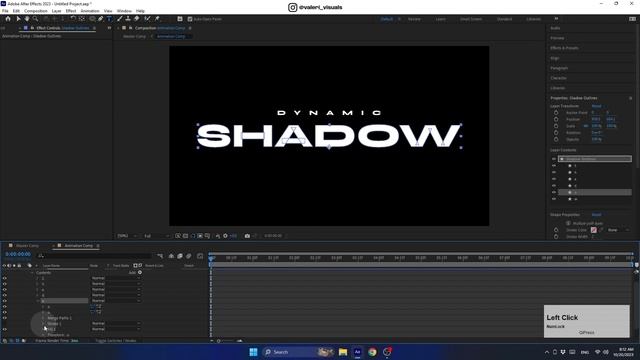Select the Hand tool
Screen dimensions: 640x360
(27, 19)
